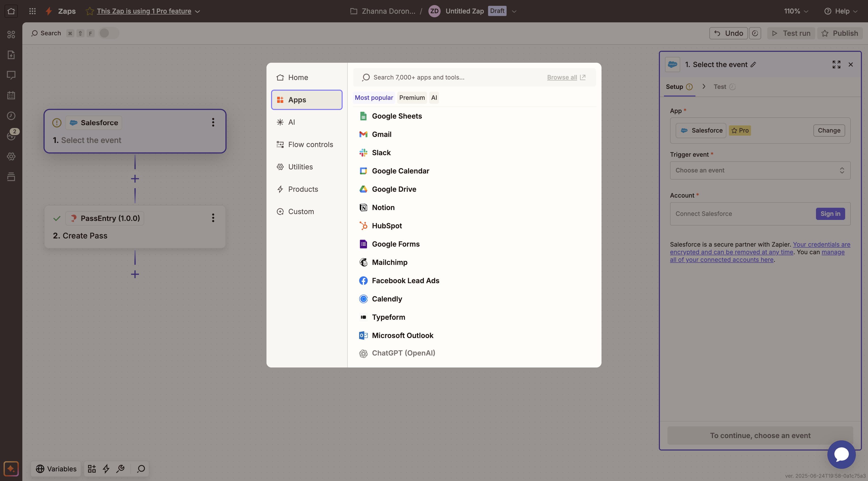Open the PassEntry step three-dot menu
Image resolution: width=868 pixels, height=481 pixels.
pos(213,218)
